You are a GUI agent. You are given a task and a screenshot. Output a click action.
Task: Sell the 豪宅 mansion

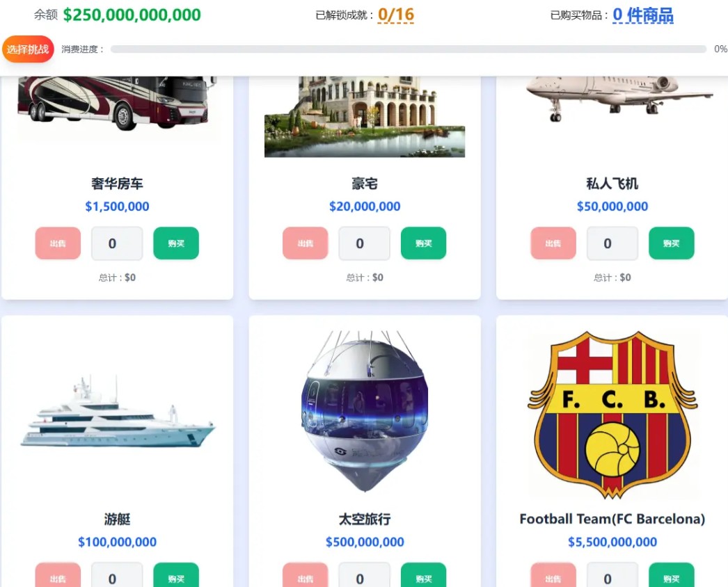coord(306,243)
